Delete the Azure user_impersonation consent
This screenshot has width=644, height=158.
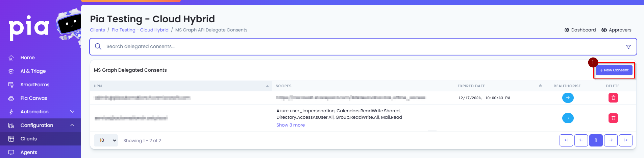[613, 118]
